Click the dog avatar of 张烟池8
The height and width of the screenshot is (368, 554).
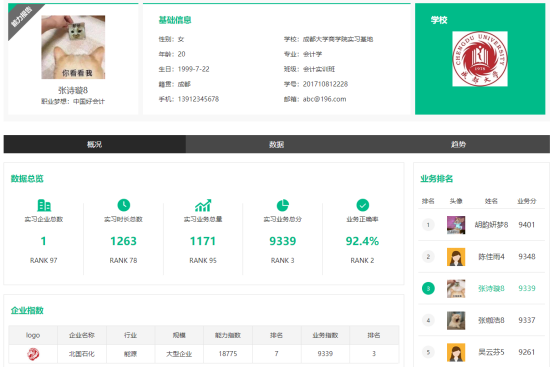[456, 320]
